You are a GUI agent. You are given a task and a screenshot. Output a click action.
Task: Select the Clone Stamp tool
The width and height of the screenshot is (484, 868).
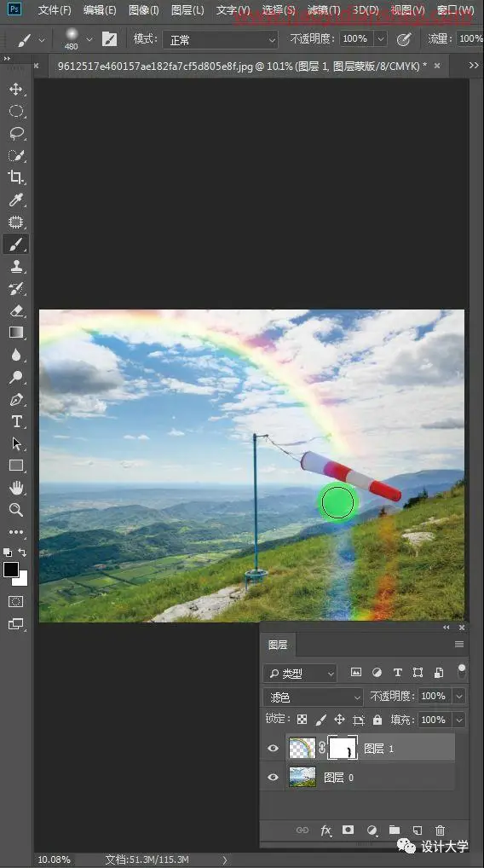pos(16,266)
